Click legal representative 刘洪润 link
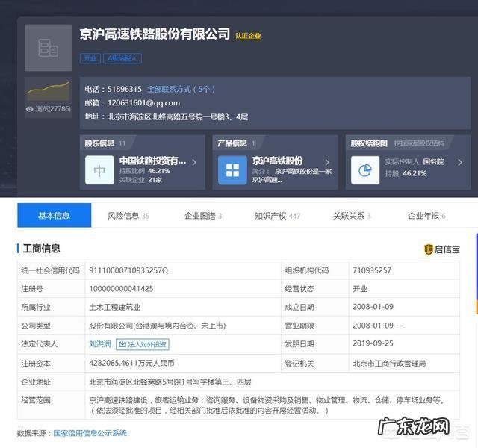This screenshot has height=448, width=478. point(100,344)
